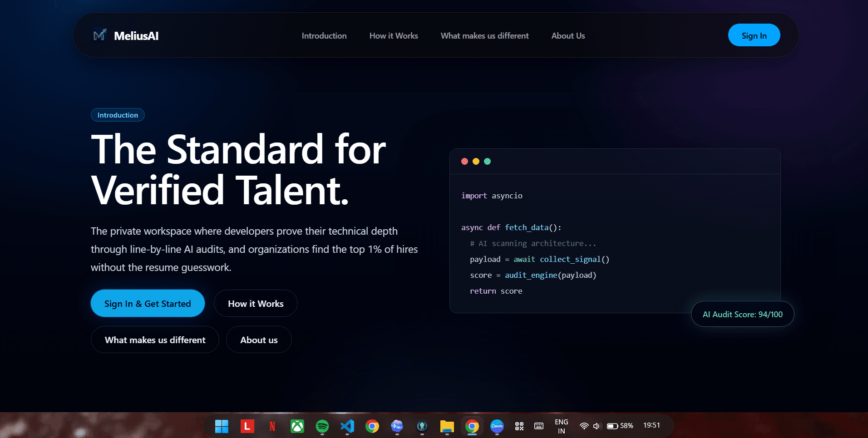Open the red L app in taskbar
The width and height of the screenshot is (868, 438).
(x=247, y=426)
